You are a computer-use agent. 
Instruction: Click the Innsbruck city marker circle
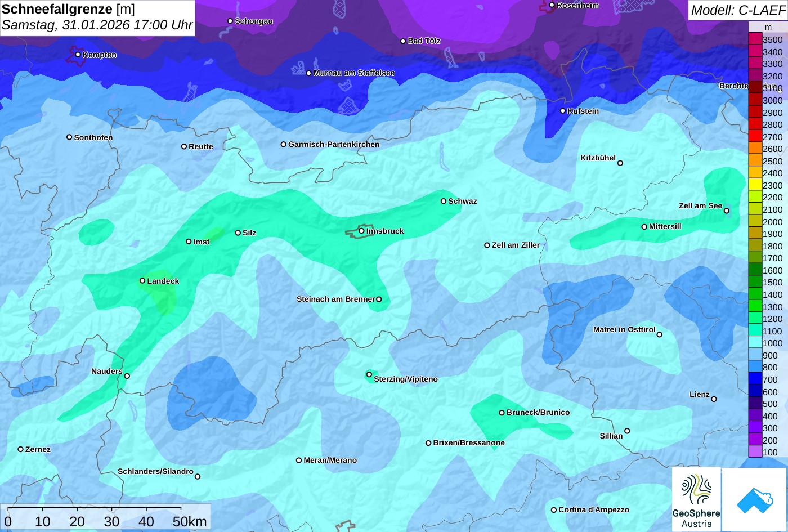point(361,231)
